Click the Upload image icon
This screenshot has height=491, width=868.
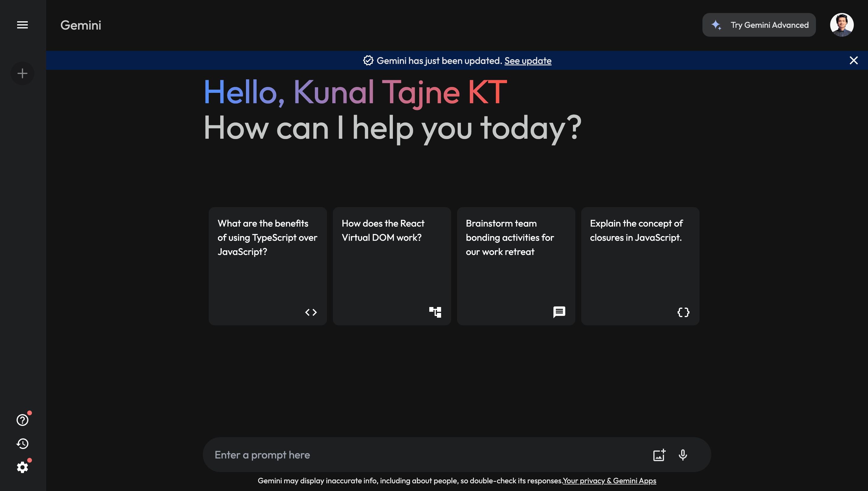659,455
